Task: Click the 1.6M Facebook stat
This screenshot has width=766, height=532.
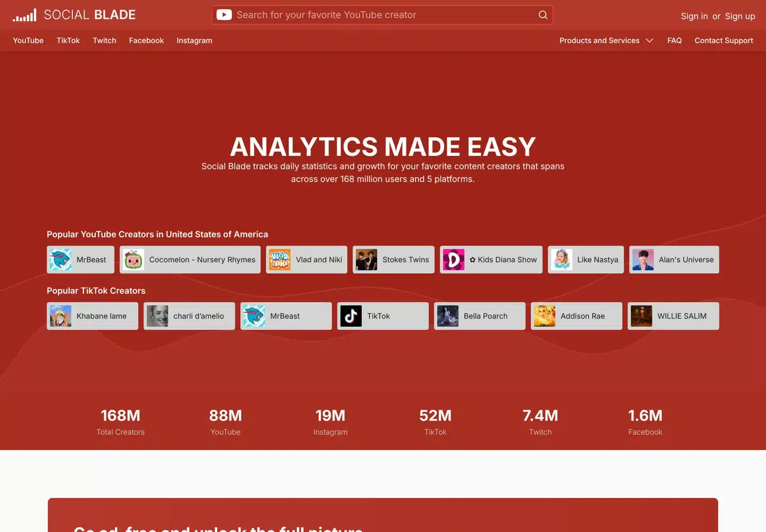Action: [645, 422]
